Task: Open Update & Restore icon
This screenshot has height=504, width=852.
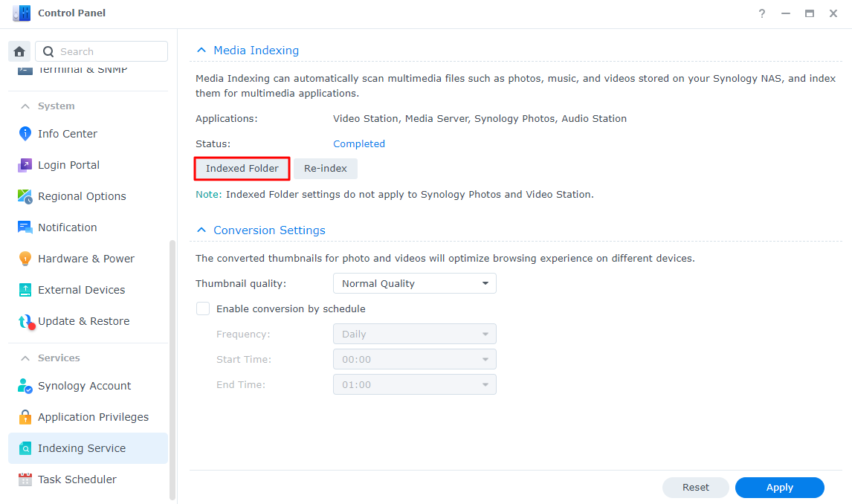Action: coord(25,321)
